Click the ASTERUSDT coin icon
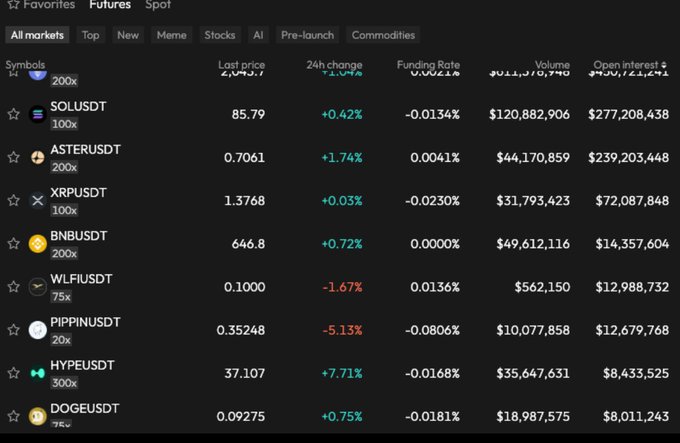 38,158
